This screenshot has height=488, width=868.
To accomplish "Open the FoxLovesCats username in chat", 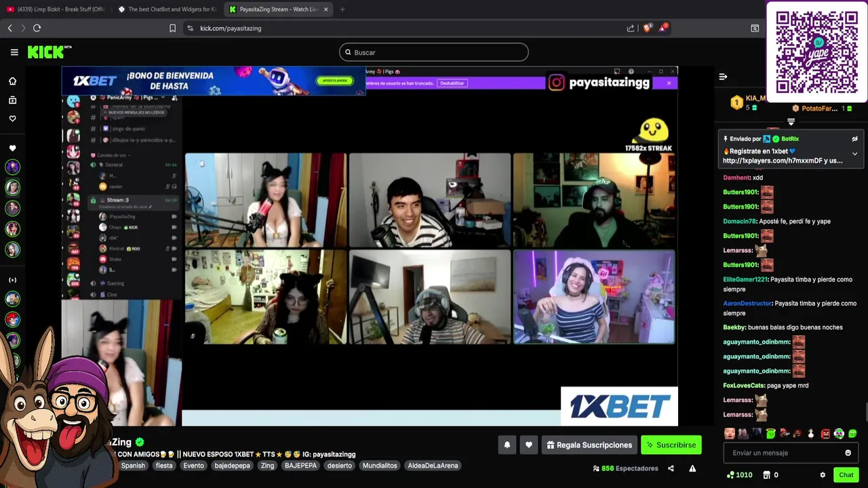I will tap(744, 386).
